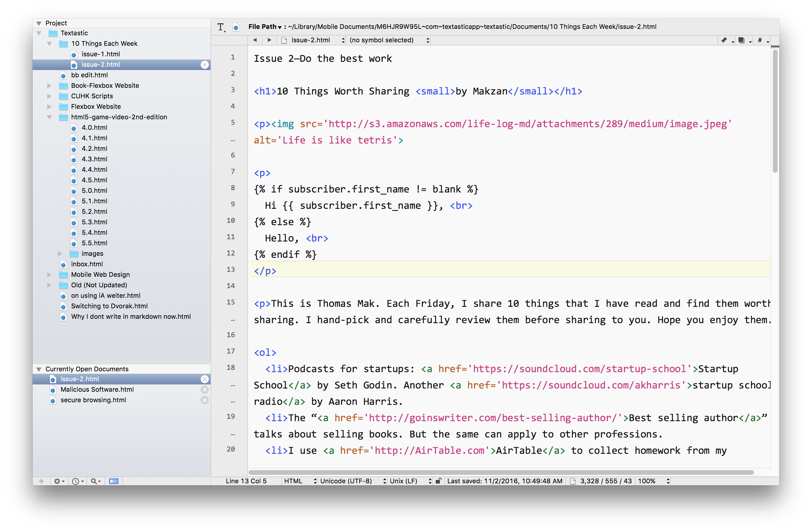The height and width of the screenshot is (532, 812).
Task: Toggle the document lock icon
Action: [x=439, y=481]
